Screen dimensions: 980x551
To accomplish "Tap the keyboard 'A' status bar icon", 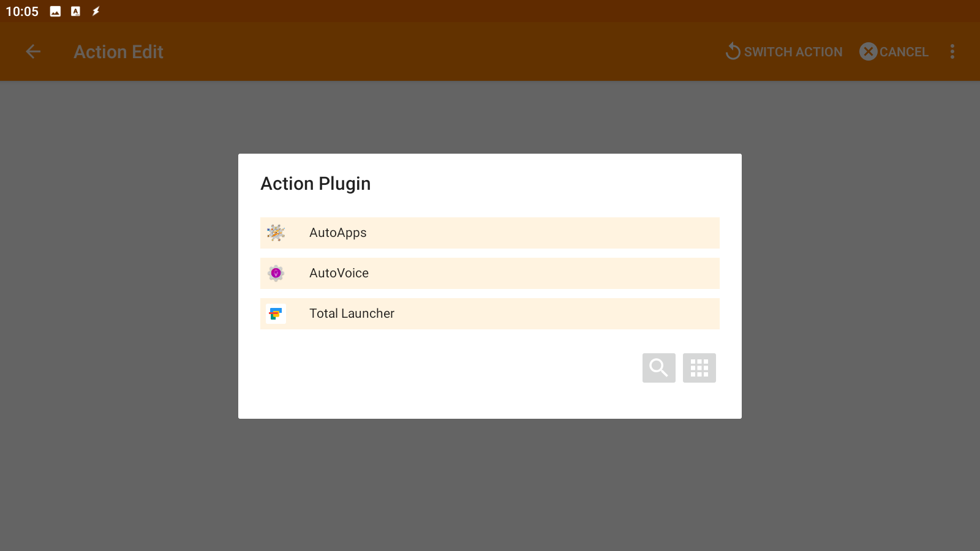I will click(75, 12).
